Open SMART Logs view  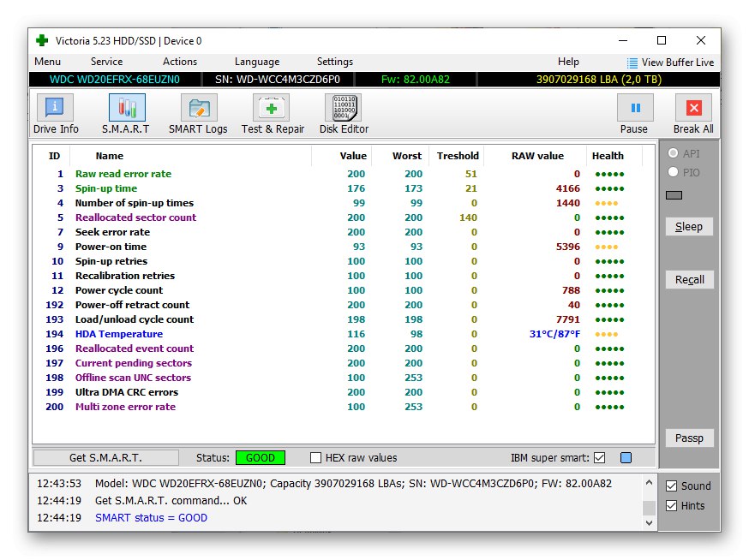[x=198, y=108]
